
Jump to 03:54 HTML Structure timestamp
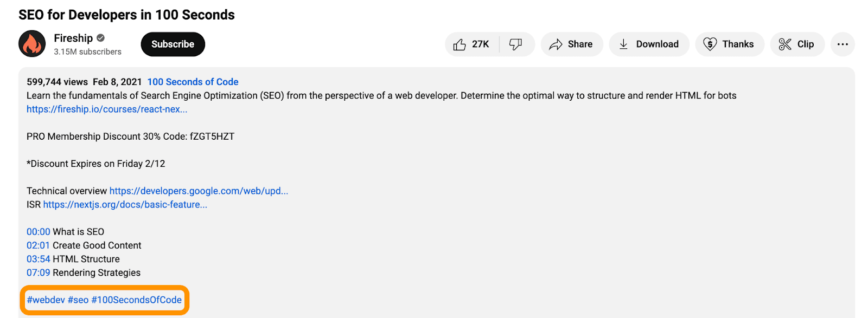pos(38,259)
